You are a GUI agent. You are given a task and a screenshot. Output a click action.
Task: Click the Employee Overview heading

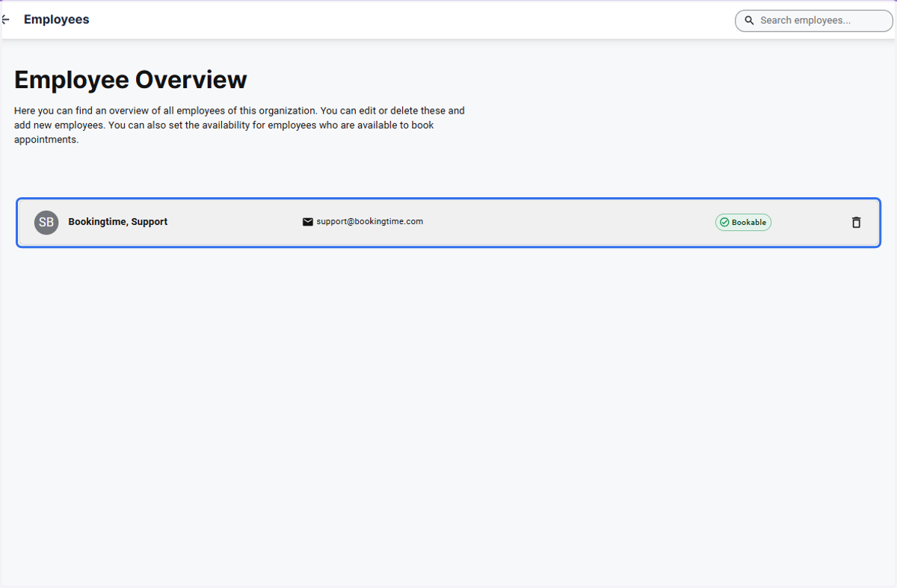coord(131,80)
